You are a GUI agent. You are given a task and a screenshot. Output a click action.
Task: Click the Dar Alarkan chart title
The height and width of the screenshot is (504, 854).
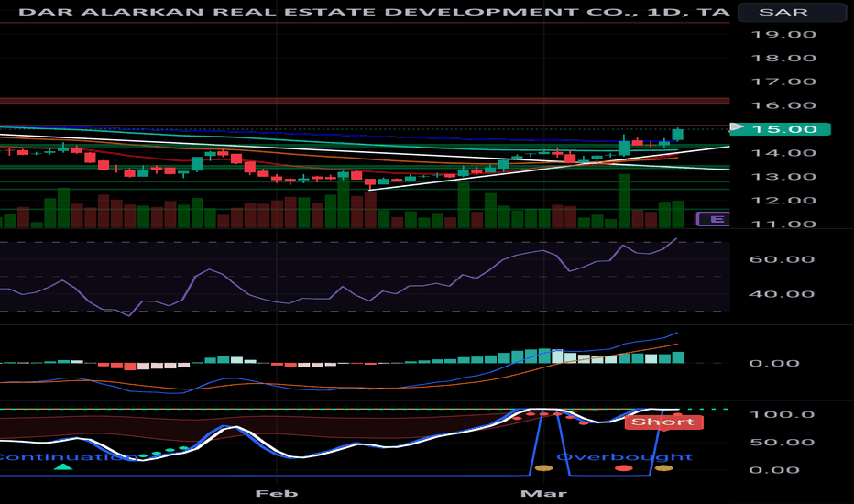(374, 11)
